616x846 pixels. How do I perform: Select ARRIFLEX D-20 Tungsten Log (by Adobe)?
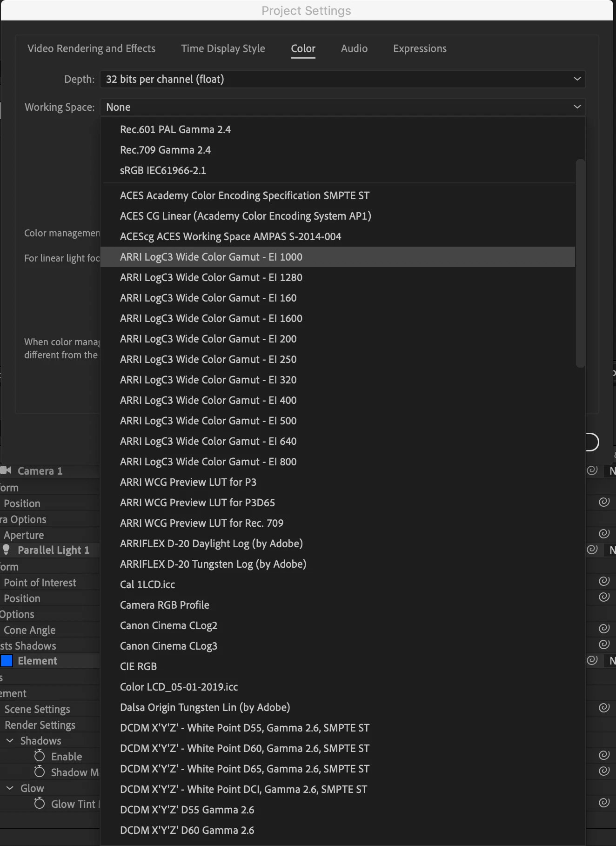pyautogui.click(x=338, y=564)
